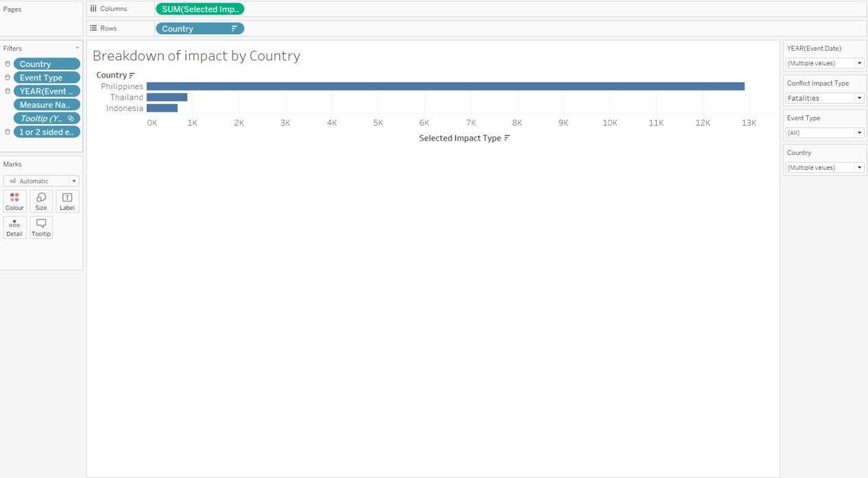Viewport: 868px width, 478px height.
Task: Click the sort icon inside the Country rows pill
Action: [x=233, y=28]
